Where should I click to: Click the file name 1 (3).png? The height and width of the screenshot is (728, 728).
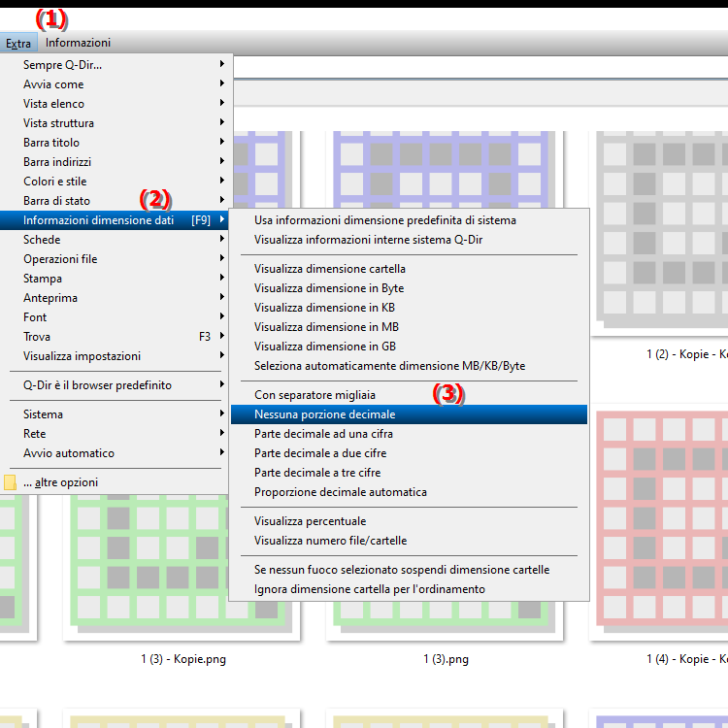[446, 659]
